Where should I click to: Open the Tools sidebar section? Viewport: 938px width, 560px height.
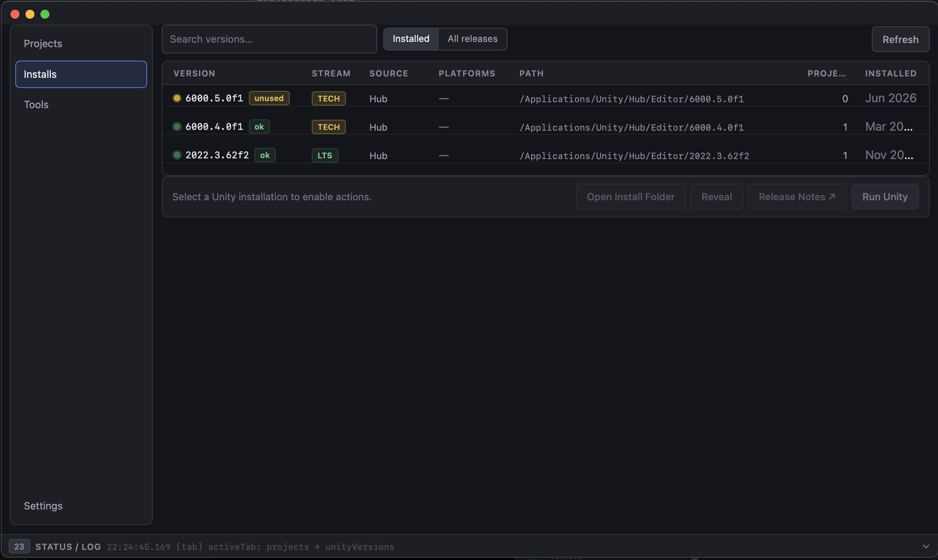click(x=81, y=104)
